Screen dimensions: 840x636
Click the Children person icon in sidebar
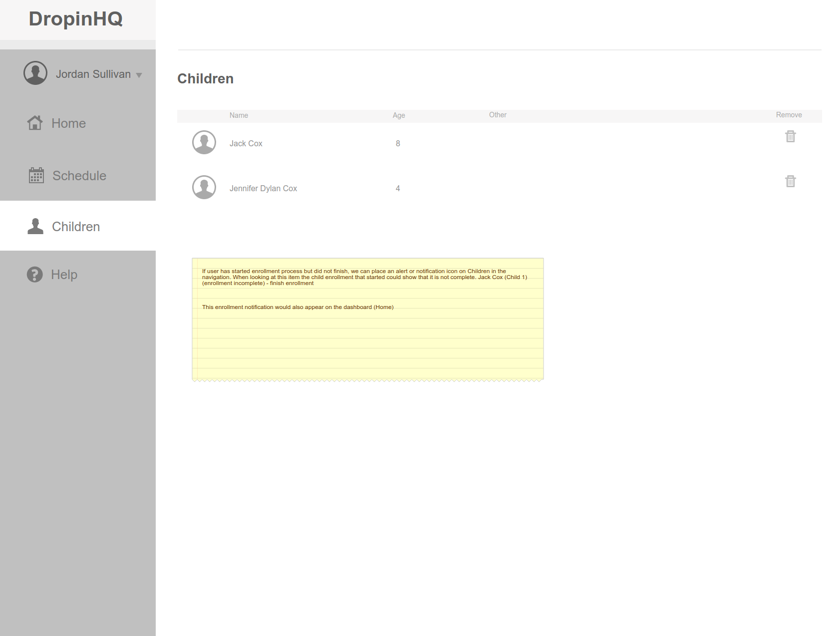click(35, 226)
